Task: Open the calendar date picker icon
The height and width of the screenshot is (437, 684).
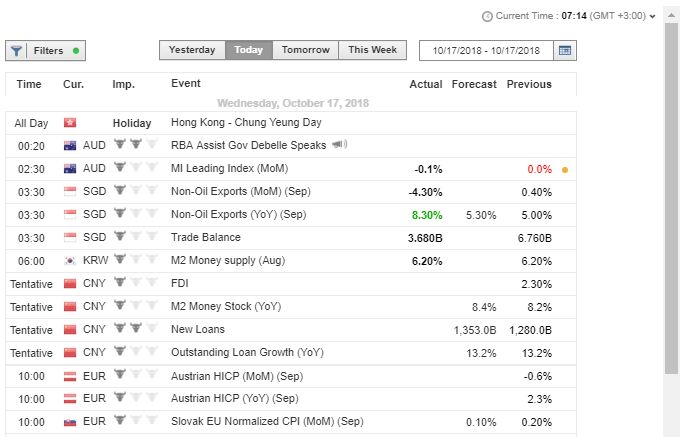Action: pyautogui.click(x=565, y=50)
